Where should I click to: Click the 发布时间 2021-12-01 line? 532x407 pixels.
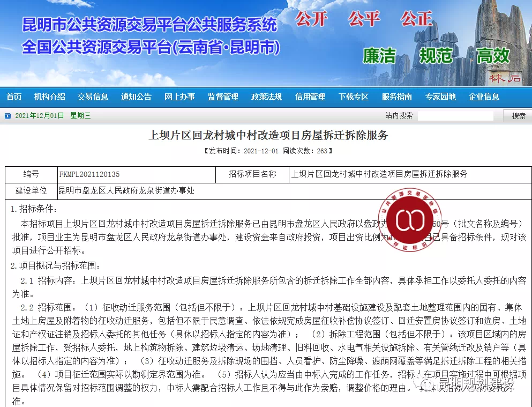point(268,151)
